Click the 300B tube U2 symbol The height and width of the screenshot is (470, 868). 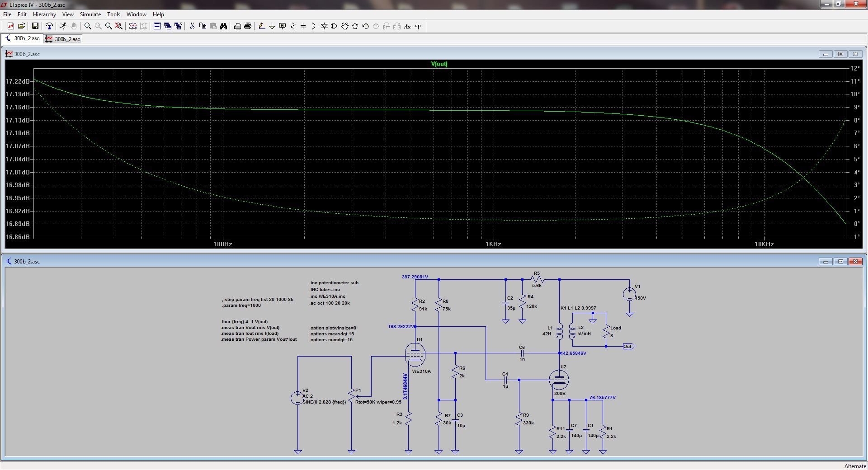coord(559,380)
